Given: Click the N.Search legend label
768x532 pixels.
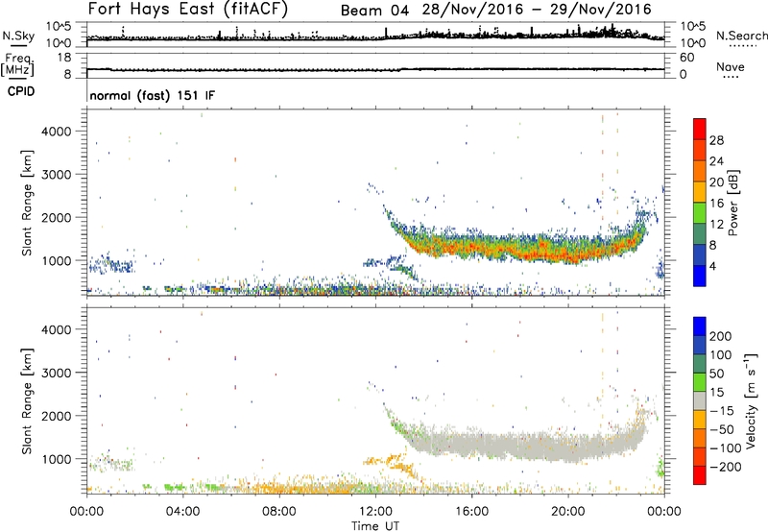Looking at the screenshot, I should pos(741,36).
